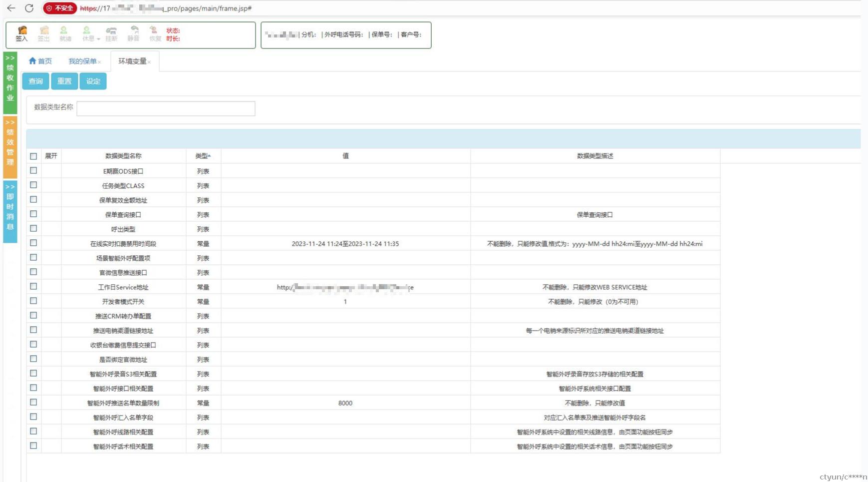868x482 pixels.
Task: Check the 推送CRM转办单配置 row checkbox
Action: (33, 315)
